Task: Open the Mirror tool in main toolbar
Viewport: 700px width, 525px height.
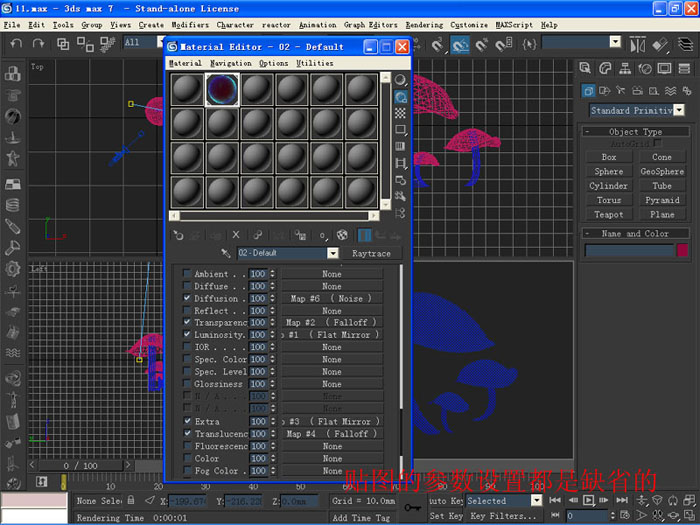Action: tap(638, 45)
